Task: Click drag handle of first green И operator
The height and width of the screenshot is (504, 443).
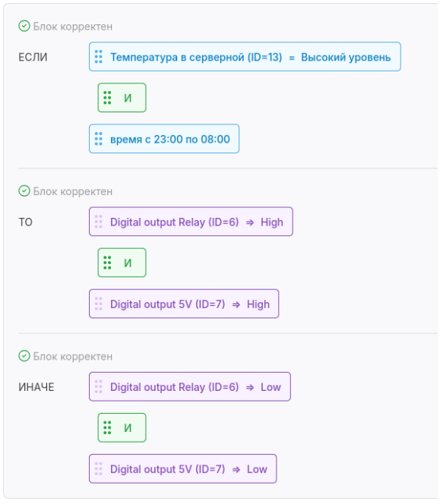Action: (x=107, y=98)
